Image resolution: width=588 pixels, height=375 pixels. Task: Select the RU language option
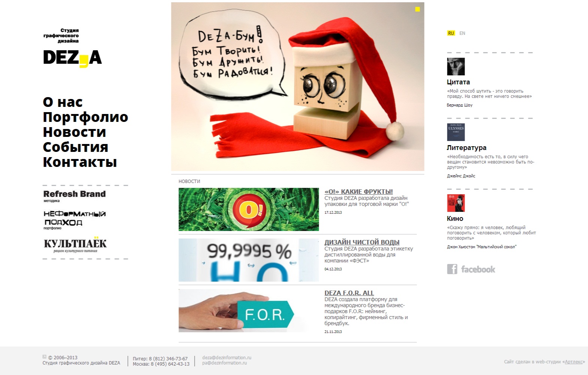(451, 33)
